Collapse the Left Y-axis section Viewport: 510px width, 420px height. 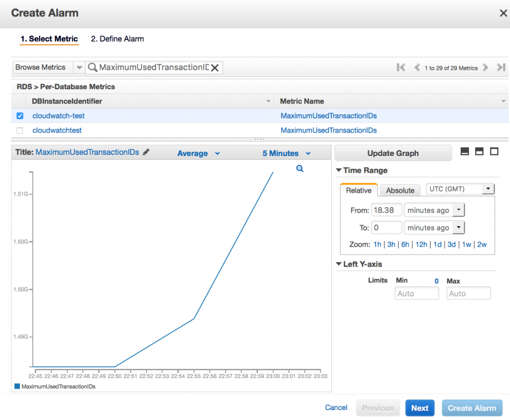coord(339,264)
